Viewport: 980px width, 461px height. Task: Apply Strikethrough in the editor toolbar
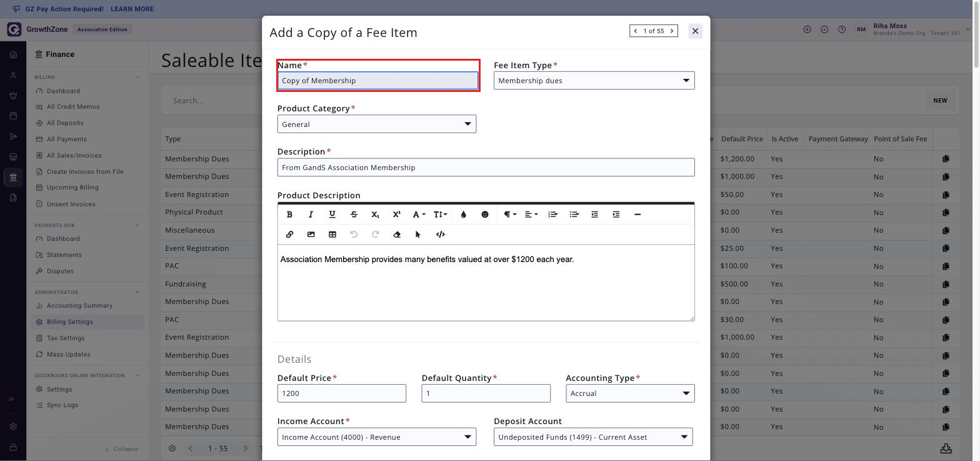(354, 215)
